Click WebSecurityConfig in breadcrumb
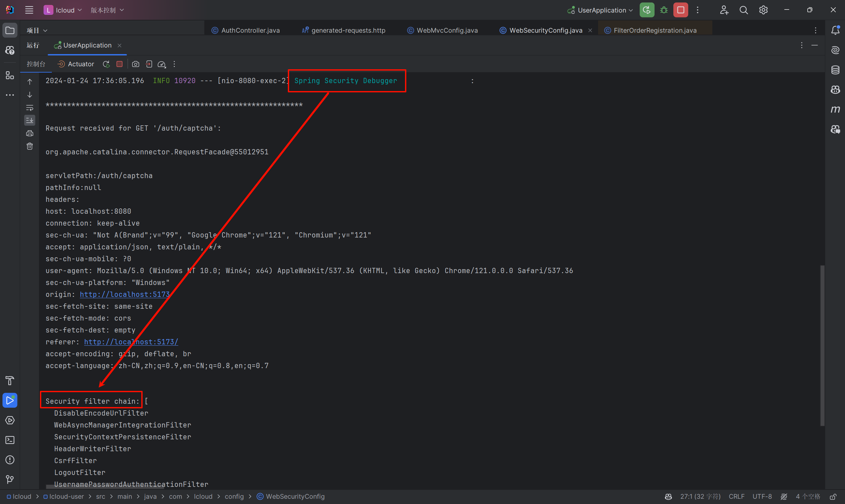845x504 pixels. [x=291, y=496]
